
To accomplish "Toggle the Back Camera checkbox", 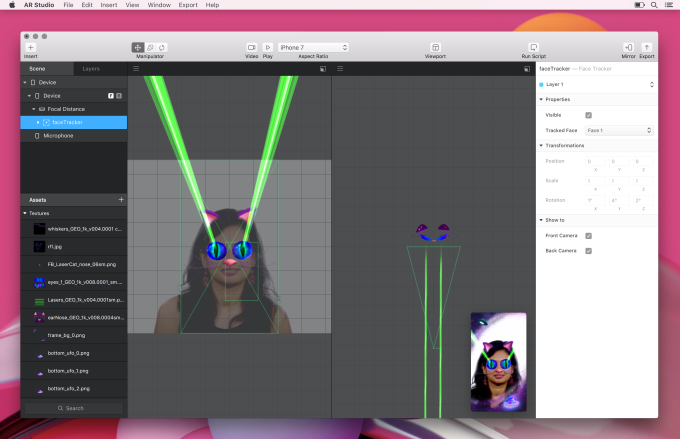I will pos(588,251).
